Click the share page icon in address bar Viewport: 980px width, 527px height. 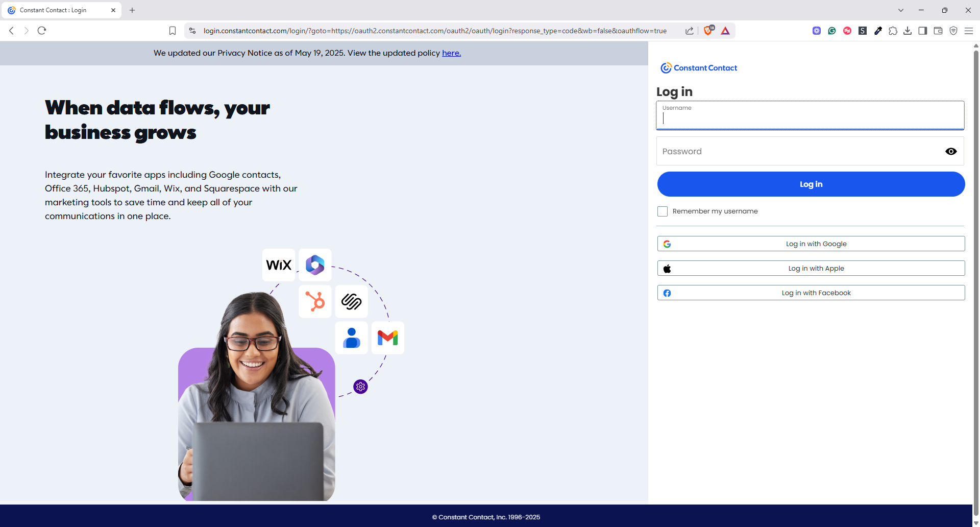[690, 31]
